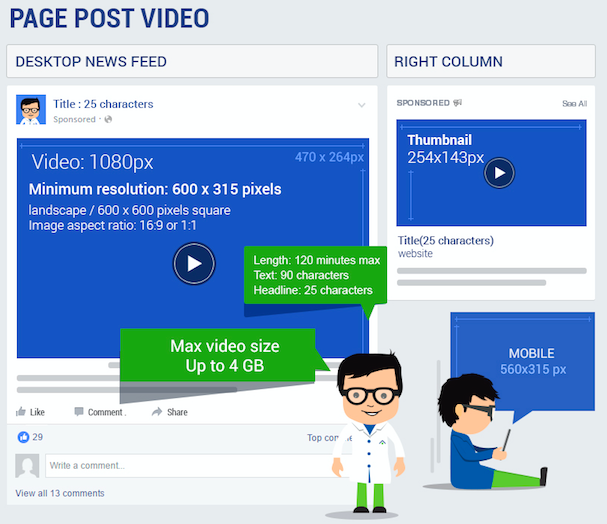Open the post options chevron dropdown
The width and height of the screenshot is (607, 524).
(362, 105)
